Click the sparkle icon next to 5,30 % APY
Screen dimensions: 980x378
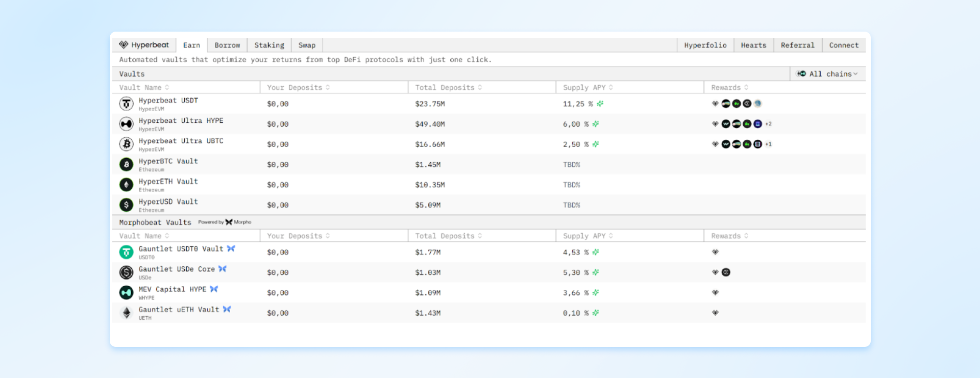(x=596, y=272)
